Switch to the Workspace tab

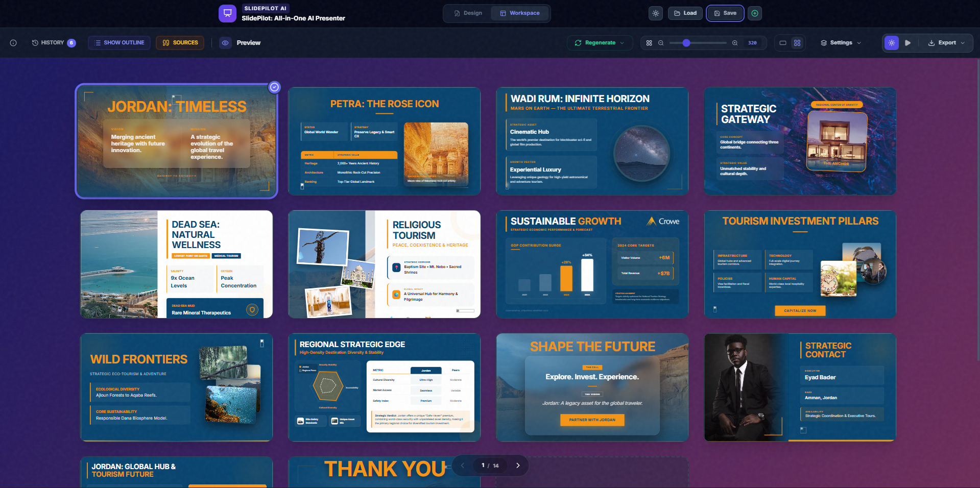coord(519,13)
